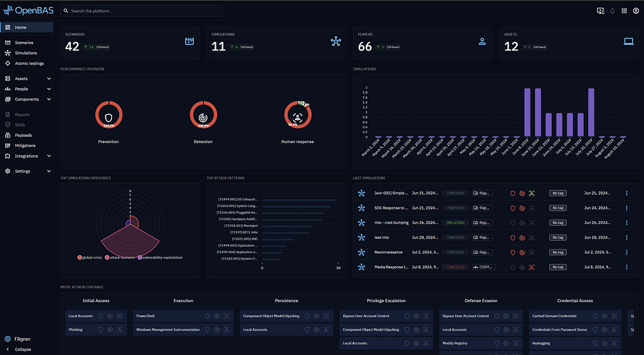Click the Players person icon in stats card
The height and width of the screenshot is (355, 644).
(x=482, y=41)
